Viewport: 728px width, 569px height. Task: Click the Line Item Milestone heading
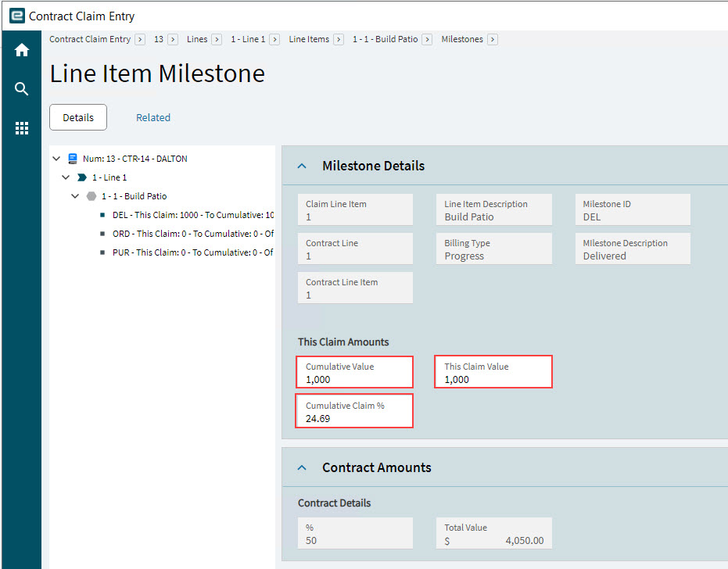tap(157, 73)
